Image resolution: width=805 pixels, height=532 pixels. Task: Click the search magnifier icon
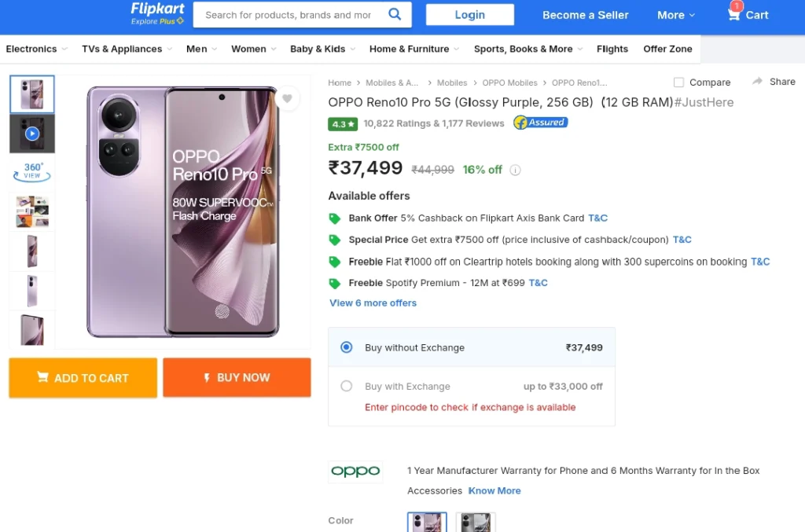click(x=395, y=14)
